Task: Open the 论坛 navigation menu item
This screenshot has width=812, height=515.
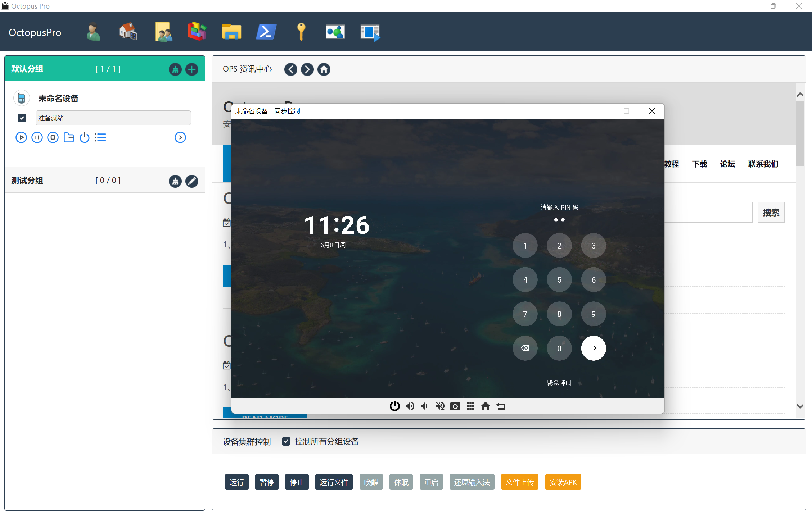Action: click(x=727, y=164)
